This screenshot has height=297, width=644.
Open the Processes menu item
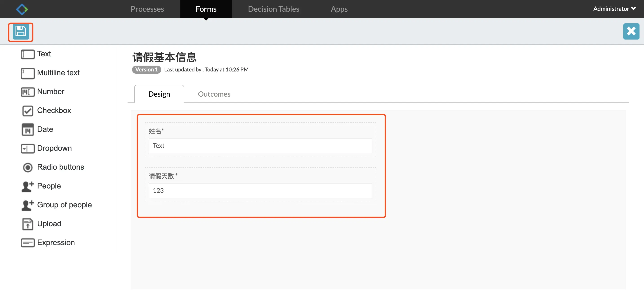pos(147,9)
